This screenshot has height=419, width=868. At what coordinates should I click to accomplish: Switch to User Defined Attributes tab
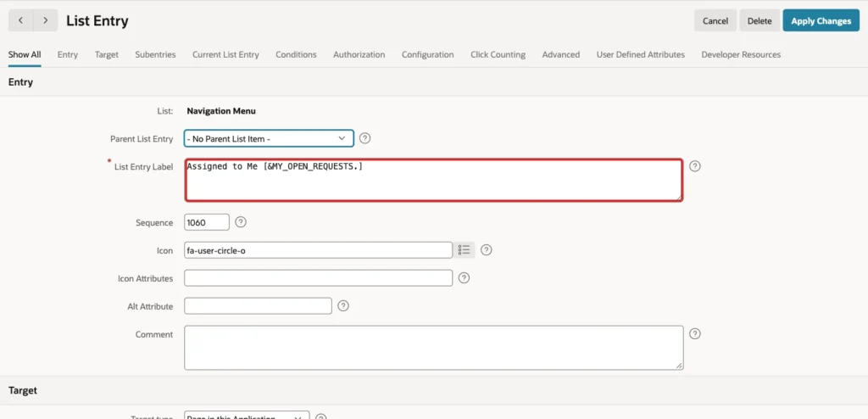[641, 54]
